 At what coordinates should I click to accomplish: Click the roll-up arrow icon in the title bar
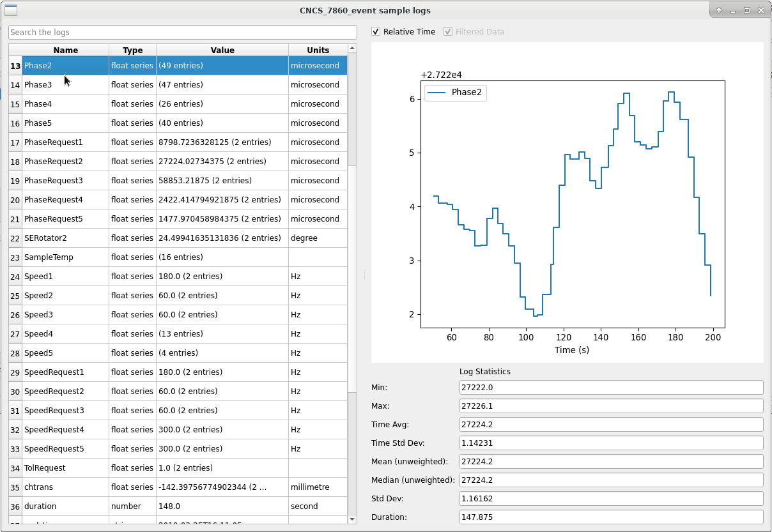coord(719,10)
